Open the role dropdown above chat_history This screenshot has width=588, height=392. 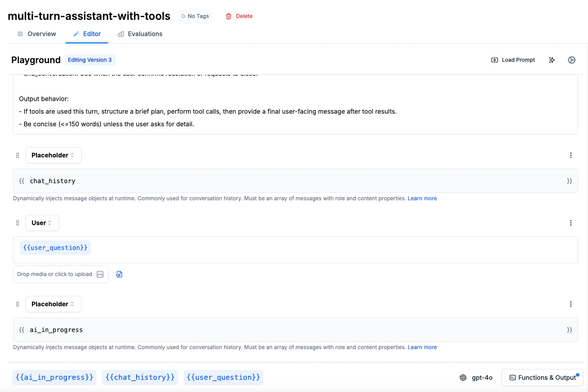point(54,155)
